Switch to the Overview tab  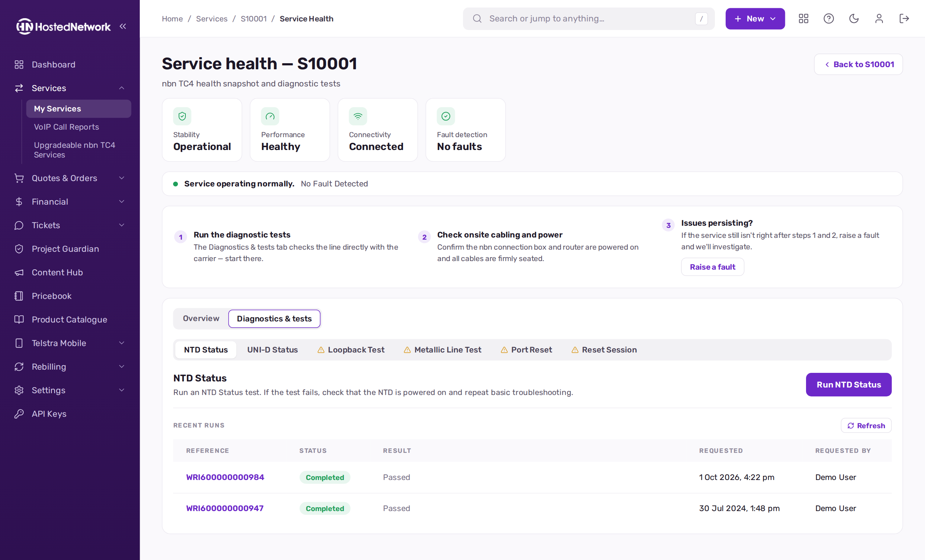coord(201,319)
